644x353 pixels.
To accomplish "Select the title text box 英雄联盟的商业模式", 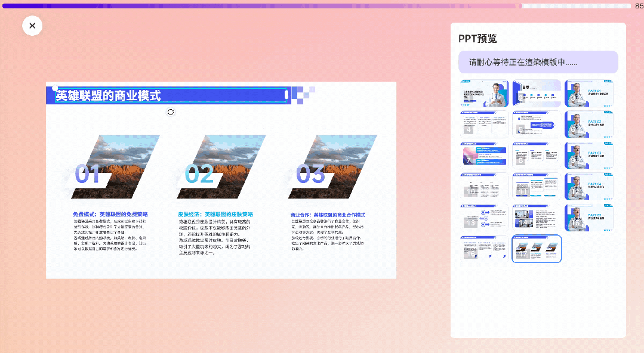I will [x=171, y=95].
